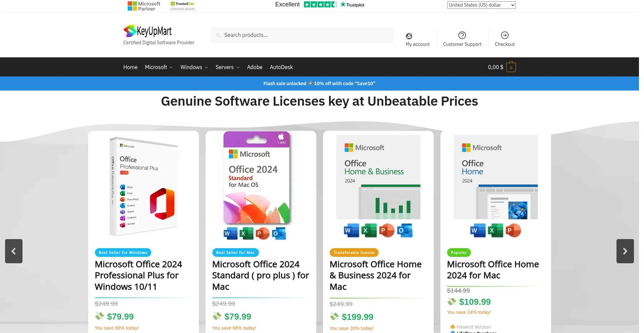Expand the Servers menu
Image resolution: width=644 pixels, height=333 pixels.
click(227, 67)
